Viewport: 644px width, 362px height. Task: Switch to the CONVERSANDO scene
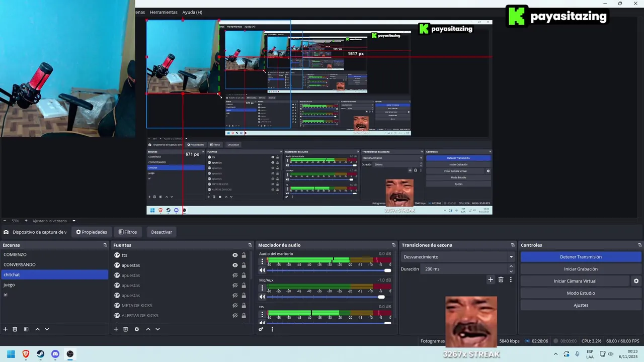click(54, 264)
